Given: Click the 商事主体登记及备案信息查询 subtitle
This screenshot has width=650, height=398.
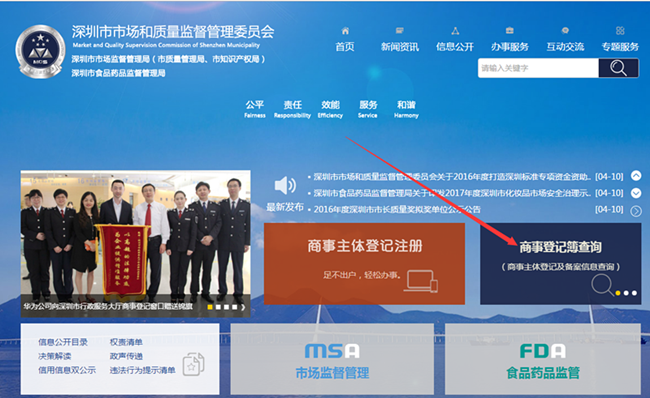Looking at the screenshot, I should (561, 267).
